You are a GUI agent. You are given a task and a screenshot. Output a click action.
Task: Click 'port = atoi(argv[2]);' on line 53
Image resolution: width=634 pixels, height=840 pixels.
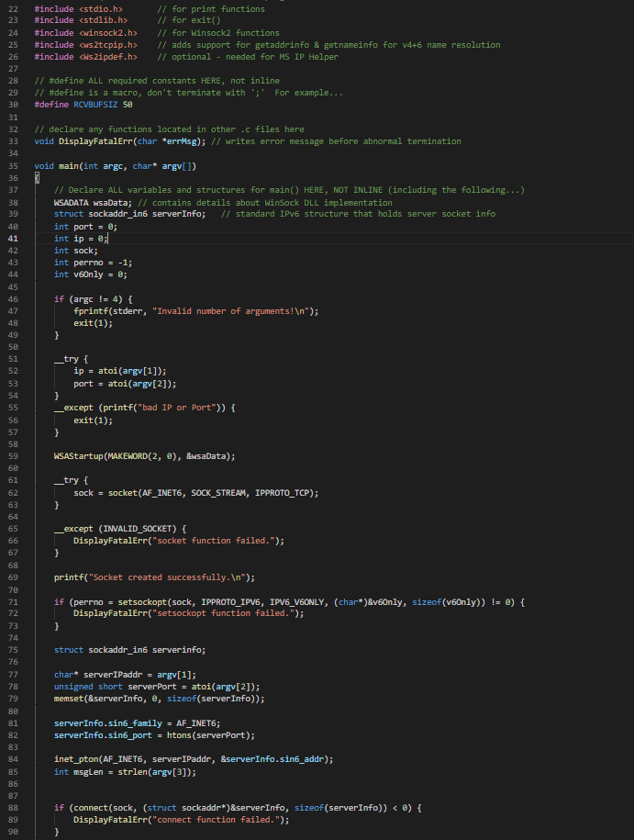(x=125, y=384)
